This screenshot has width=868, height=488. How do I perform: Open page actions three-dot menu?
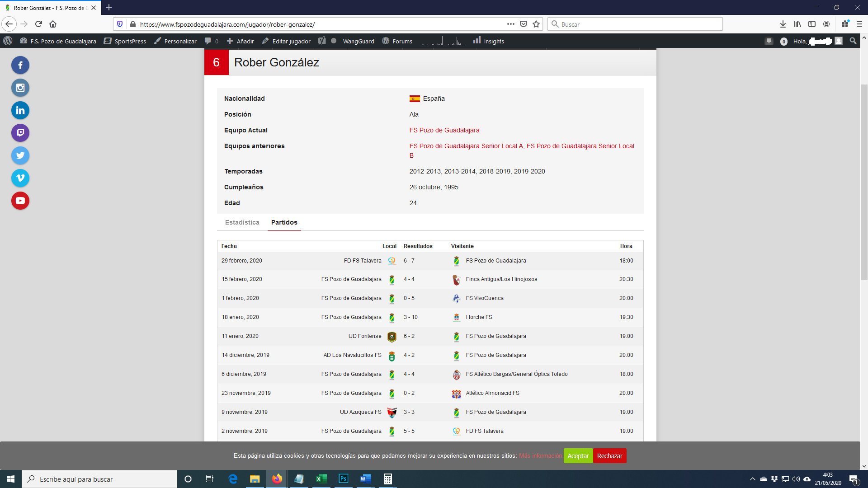point(510,24)
